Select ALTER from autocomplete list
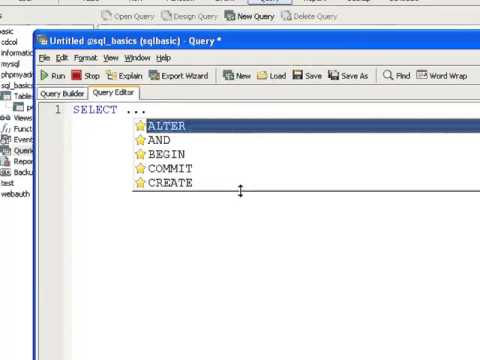Screen dimensions: 480x360 click(307, 126)
